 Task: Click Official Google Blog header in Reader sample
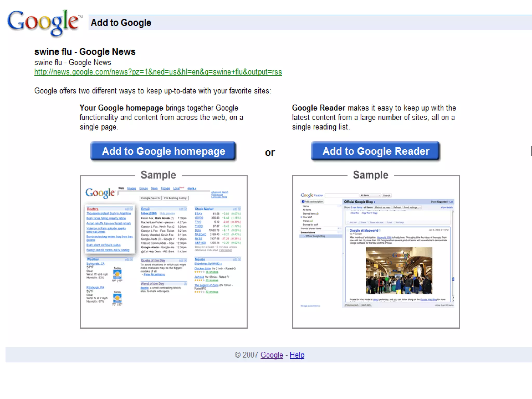click(359, 202)
